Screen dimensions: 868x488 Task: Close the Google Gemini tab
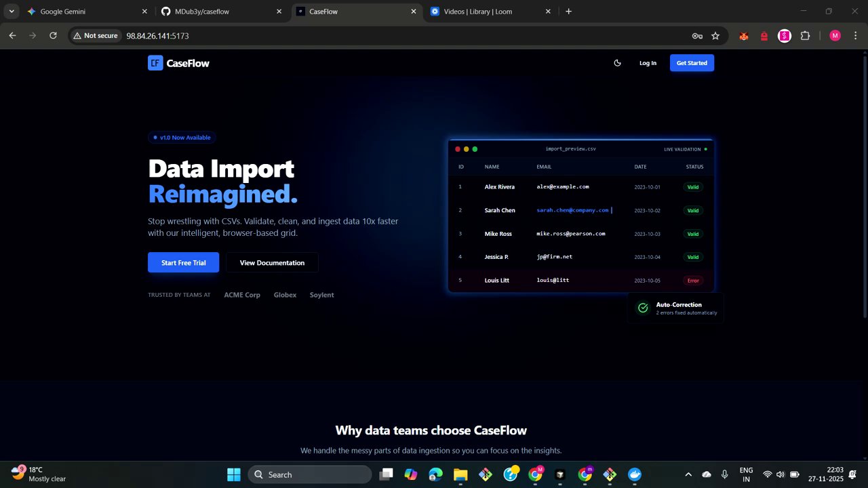click(144, 12)
